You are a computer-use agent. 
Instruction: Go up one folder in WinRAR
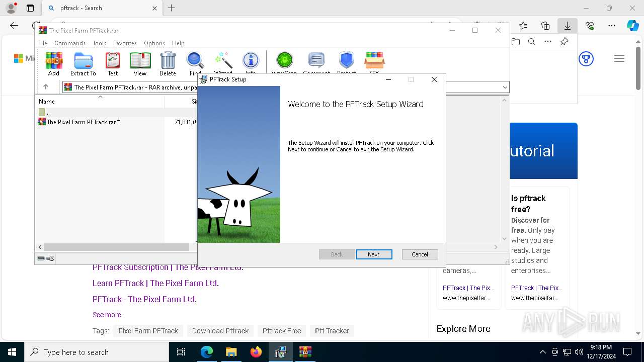[45, 87]
